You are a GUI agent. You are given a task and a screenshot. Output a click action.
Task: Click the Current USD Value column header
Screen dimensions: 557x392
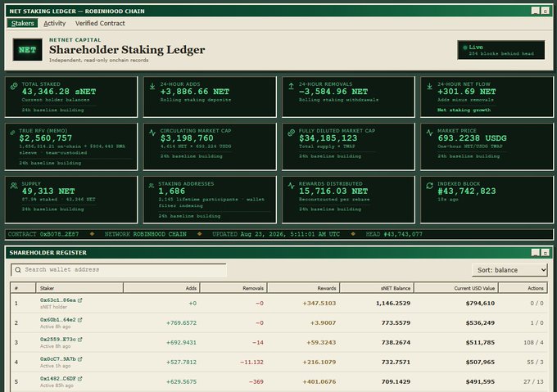point(456,288)
